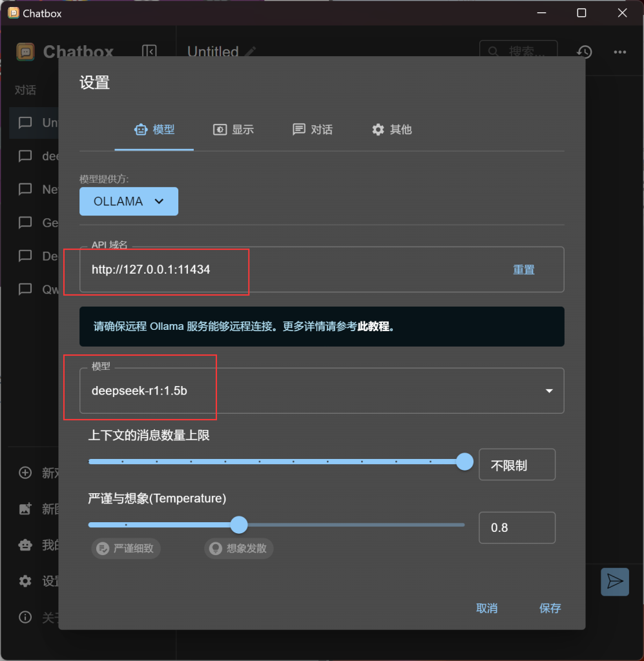Screen dimensions: 644x661
Task: Cancel the settings with 取消
Action: click(x=486, y=608)
